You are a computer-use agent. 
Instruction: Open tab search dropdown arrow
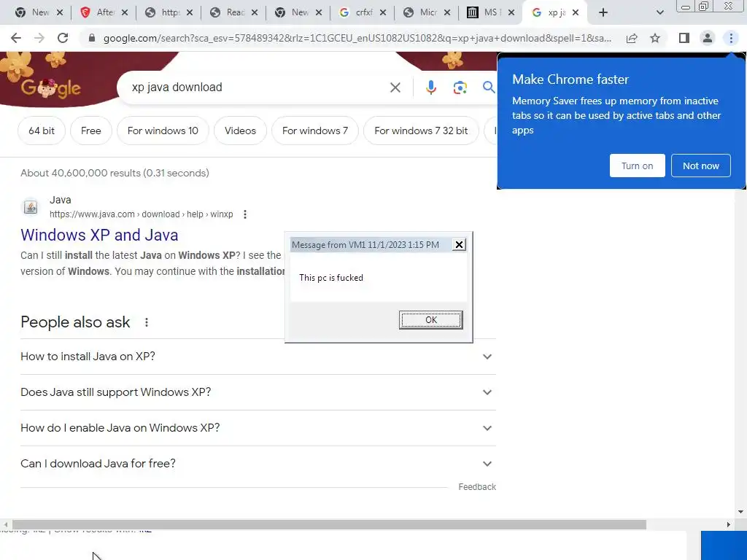click(659, 13)
